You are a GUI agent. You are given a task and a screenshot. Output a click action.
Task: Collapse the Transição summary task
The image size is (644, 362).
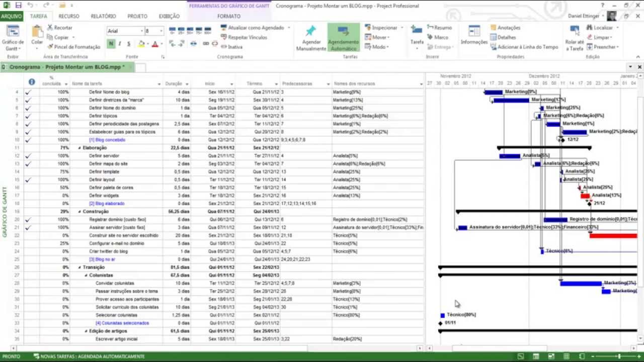[79, 267]
